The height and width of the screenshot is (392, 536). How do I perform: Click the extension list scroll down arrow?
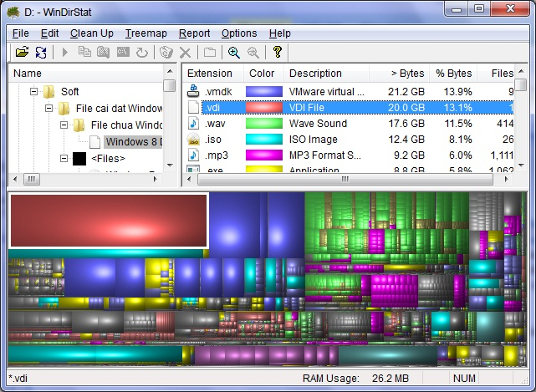pyautogui.click(x=521, y=165)
